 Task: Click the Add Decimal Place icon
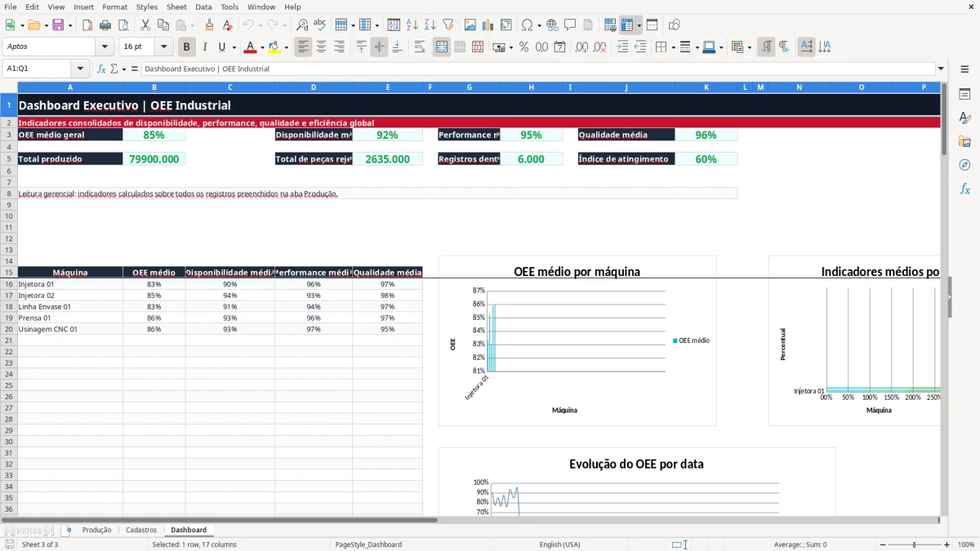pos(582,47)
